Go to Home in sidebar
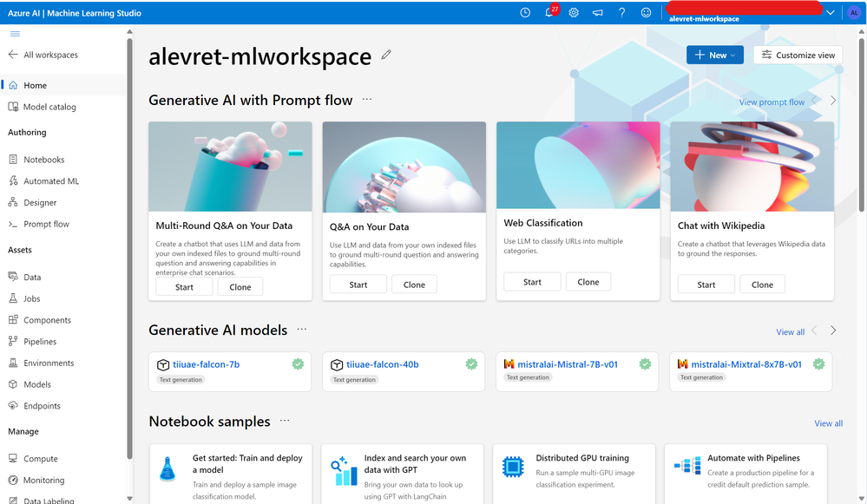The image size is (867, 504). click(x=63, y=85)
